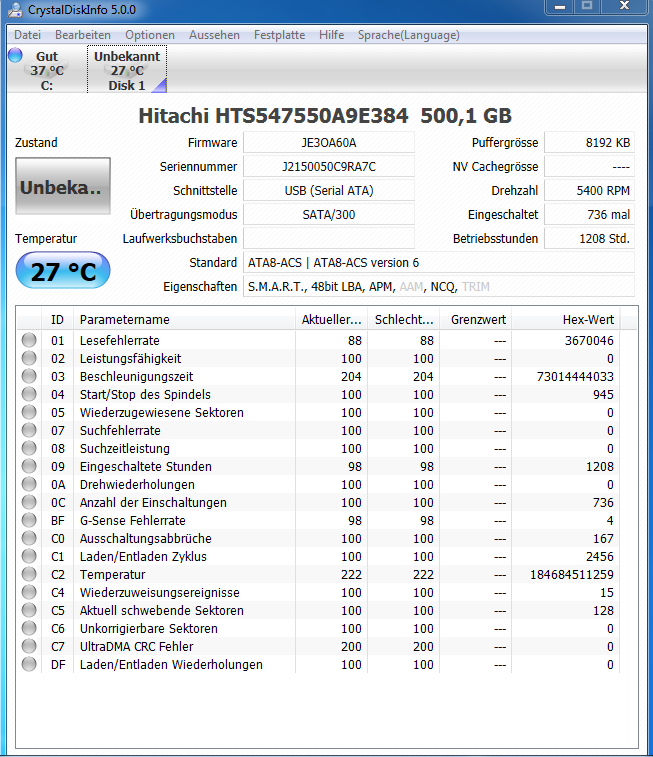Viewport: 653px width, 757px height.
Task: Click status circle for UltraDMA CRC Fehler
Action: pos(29,646)
